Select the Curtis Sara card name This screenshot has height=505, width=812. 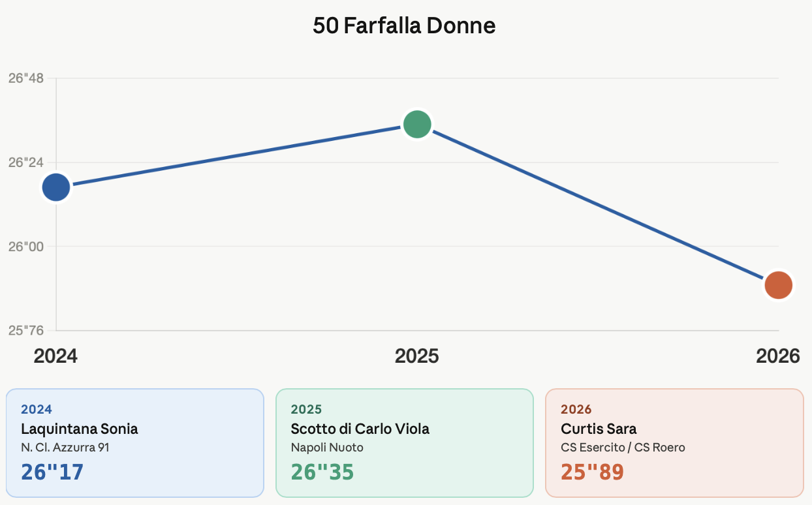click(599, 429)
